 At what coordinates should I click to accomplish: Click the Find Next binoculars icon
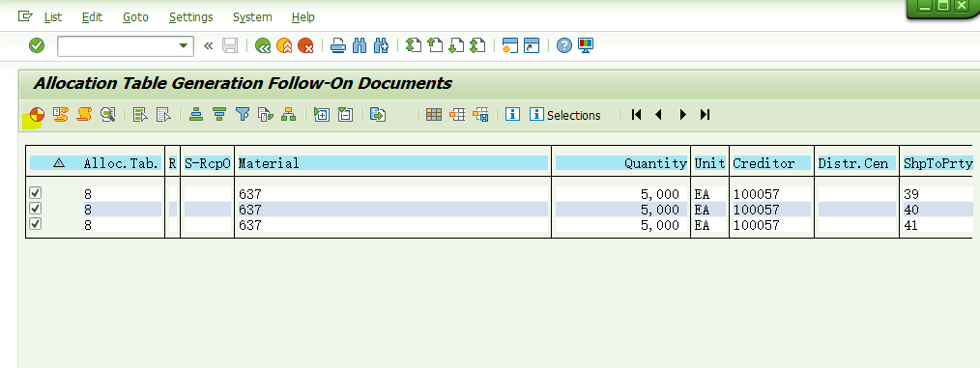(381, 45)
